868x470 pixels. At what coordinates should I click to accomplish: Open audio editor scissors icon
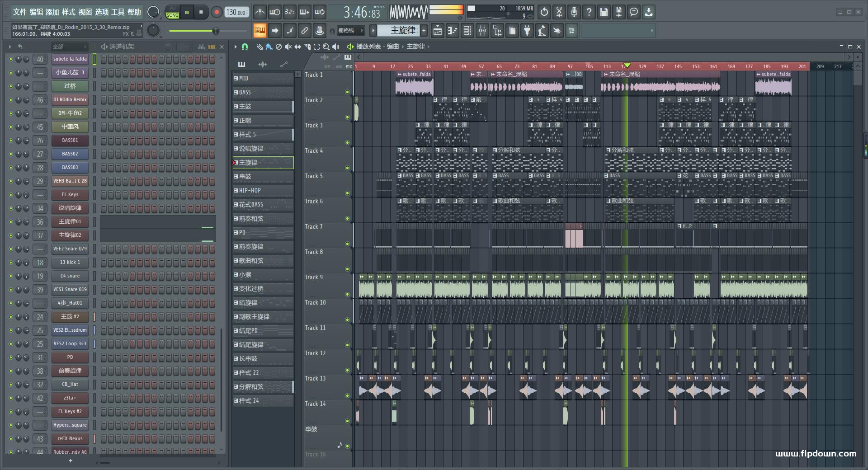(559, 12)
